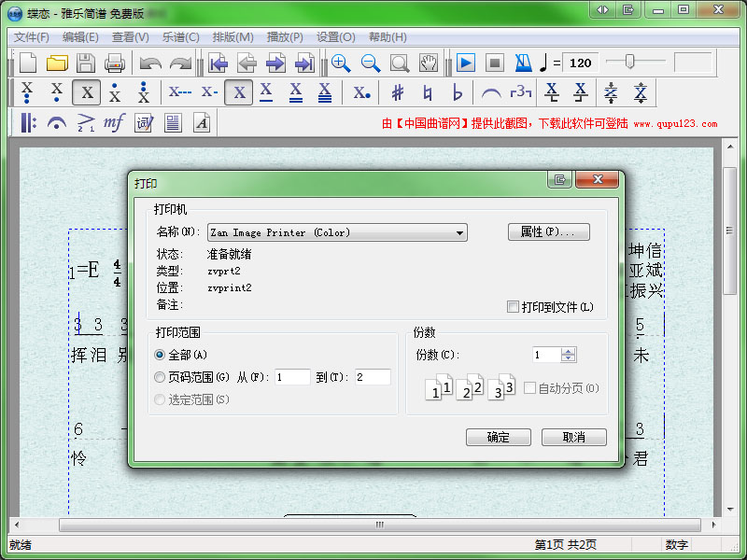The height and width of the screenshot is (560, 747).
Task: Click the metronome icon
Action: [x=524, y=63]
